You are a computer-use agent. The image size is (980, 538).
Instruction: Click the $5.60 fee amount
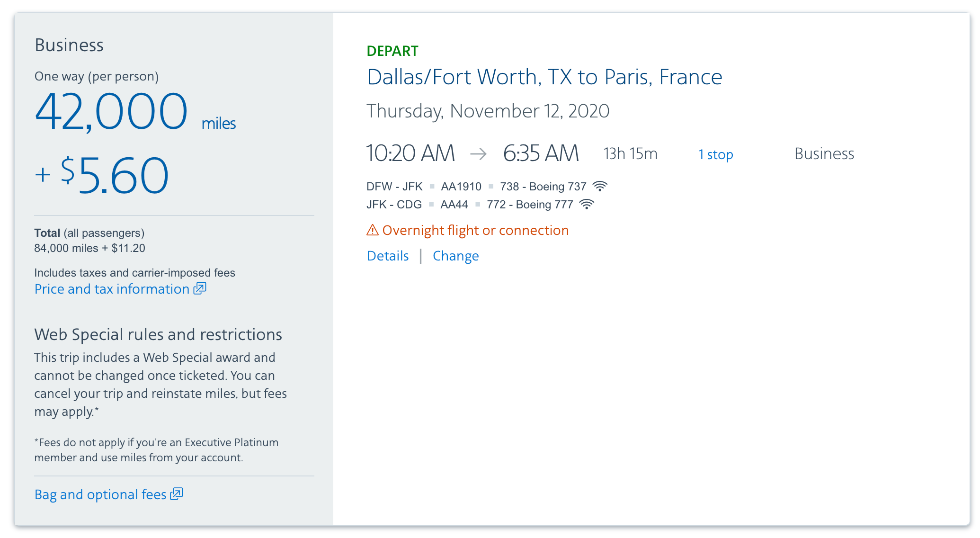click(x=115, y=175)
